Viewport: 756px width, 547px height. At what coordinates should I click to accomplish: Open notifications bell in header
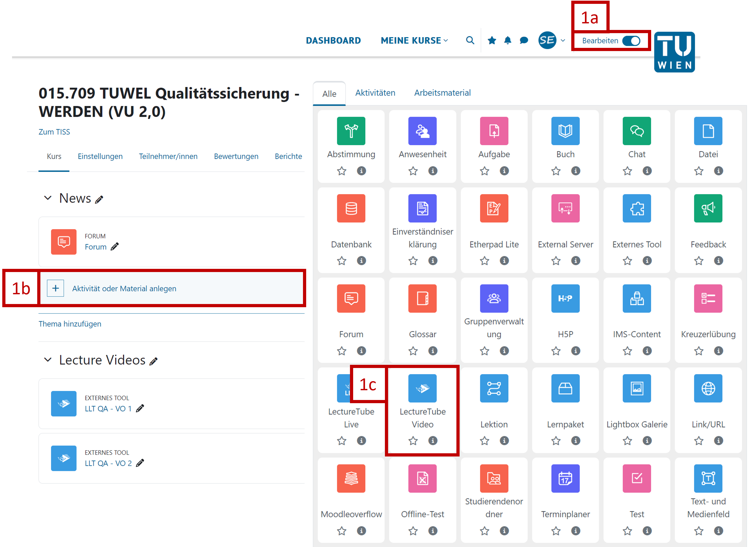click(x=507, y=40)
